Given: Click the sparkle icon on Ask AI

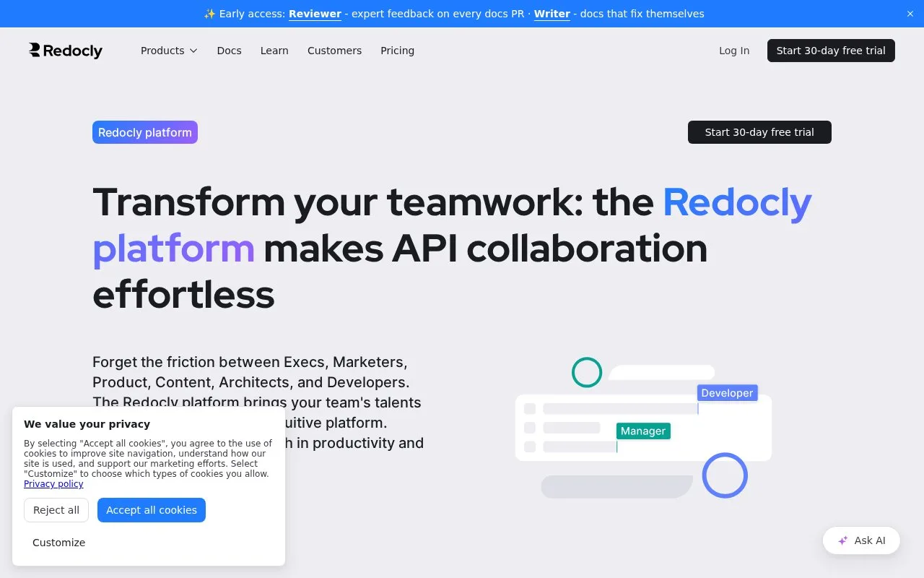Looking at the screenshot, I should 842,540.
